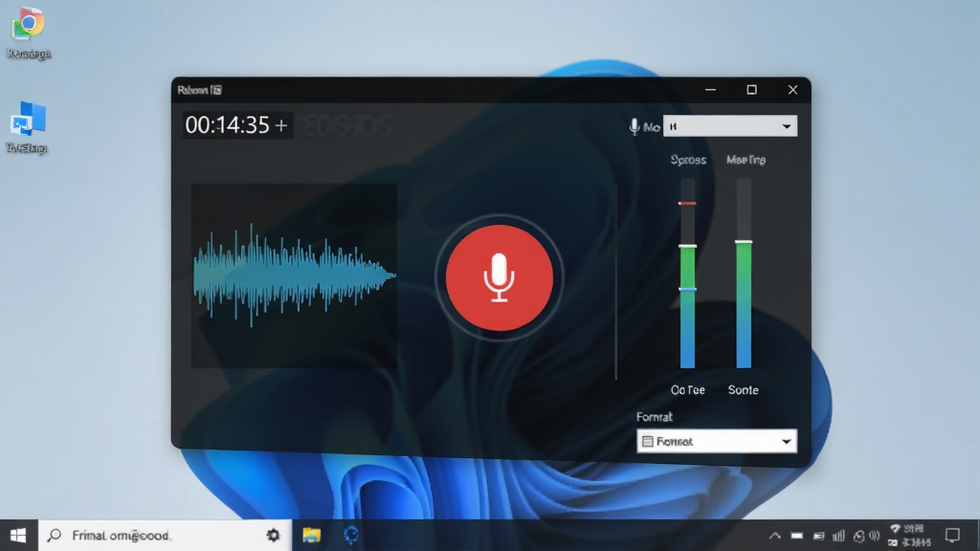The image size is (980, 551).
Task: Click the plus icon beside the timer
Action: tap(281, 125)
